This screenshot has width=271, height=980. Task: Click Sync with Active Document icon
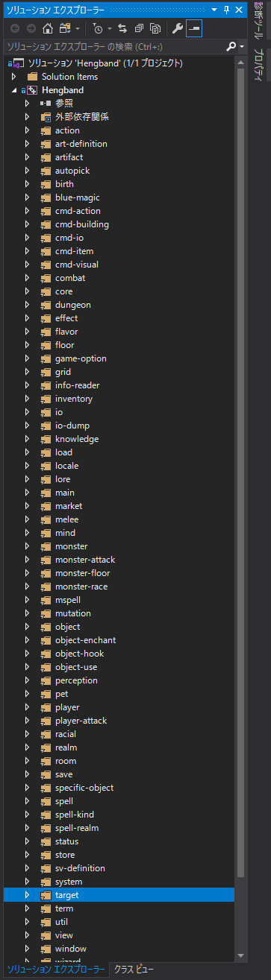point(122,28)
